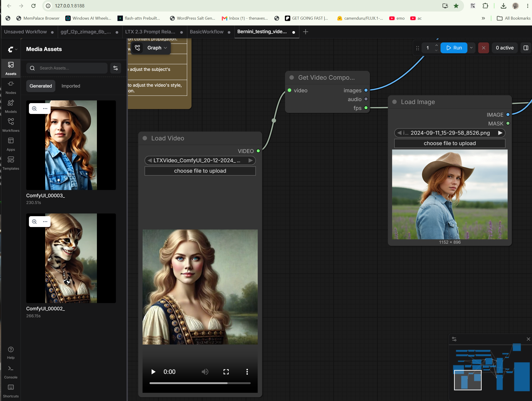Open more options for ComfyUI_00002_ asset
The width and height of the screenshot is (532, 401).
pos(45,222)
